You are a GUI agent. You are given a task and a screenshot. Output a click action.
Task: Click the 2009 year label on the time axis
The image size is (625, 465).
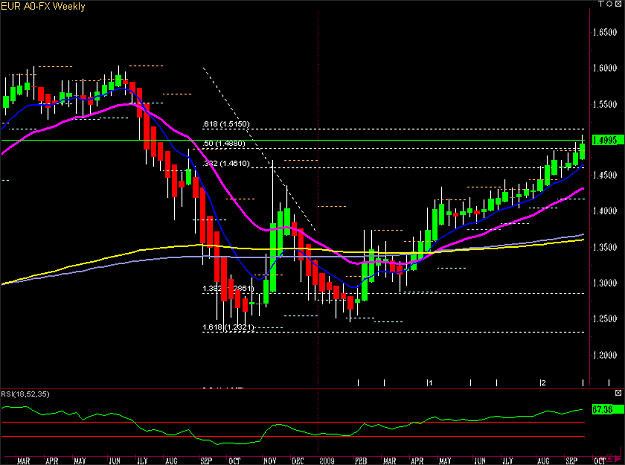tap(327, 461)
